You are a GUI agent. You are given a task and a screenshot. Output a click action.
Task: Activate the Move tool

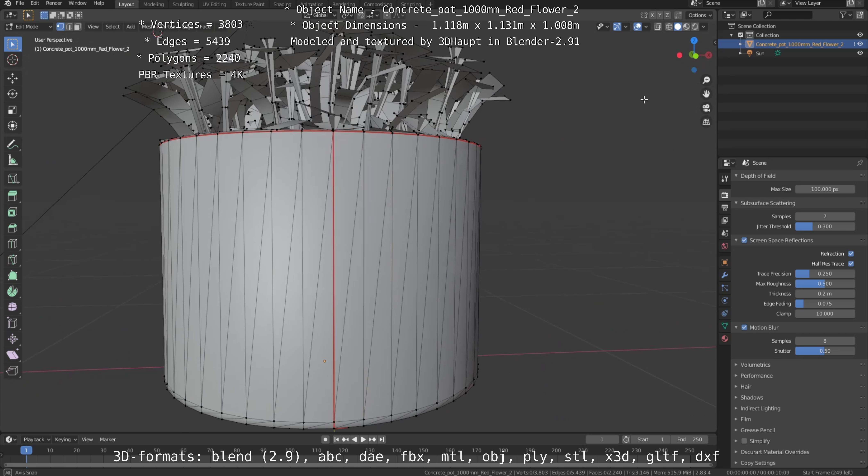point(13,78)
